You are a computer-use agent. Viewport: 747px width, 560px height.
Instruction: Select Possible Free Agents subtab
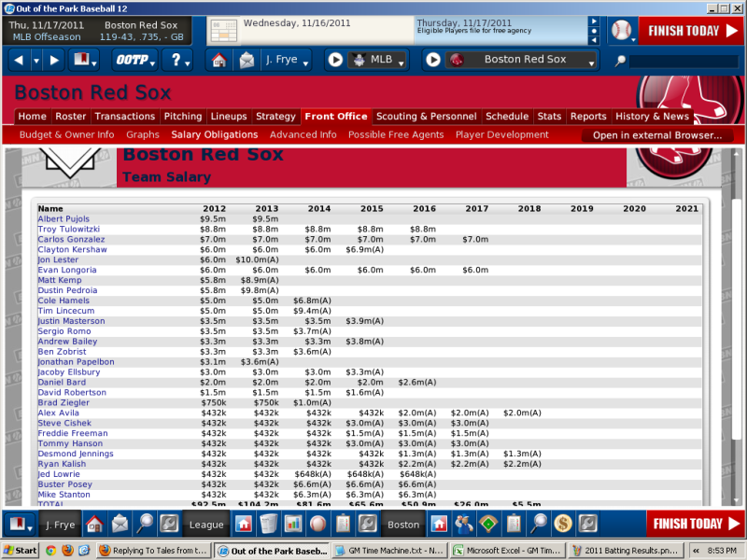[396, 134]
